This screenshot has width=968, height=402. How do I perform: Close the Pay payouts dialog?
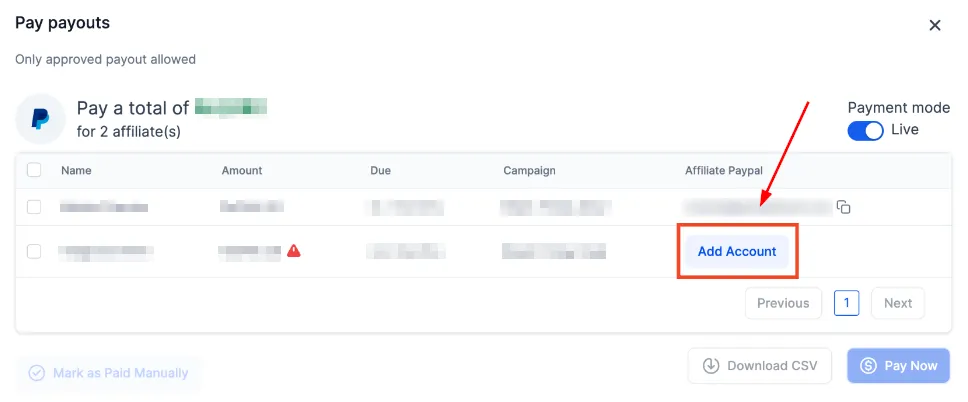point(935,25)
